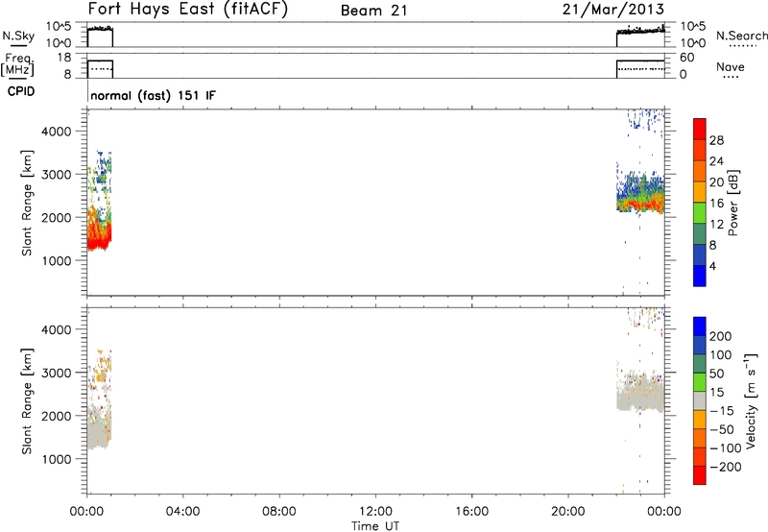
Task: Click the red power backscatter cluster near 00:30 UT
Action: (x=100, y=235)
